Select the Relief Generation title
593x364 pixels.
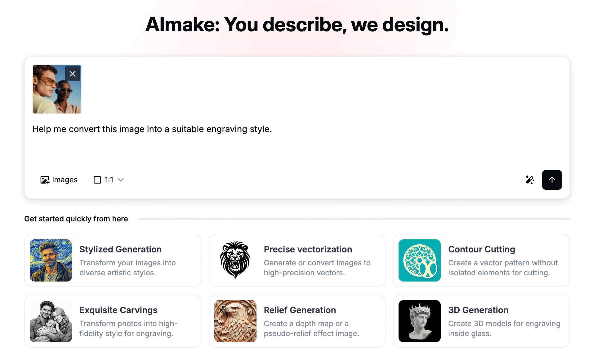tap(300, 310)
